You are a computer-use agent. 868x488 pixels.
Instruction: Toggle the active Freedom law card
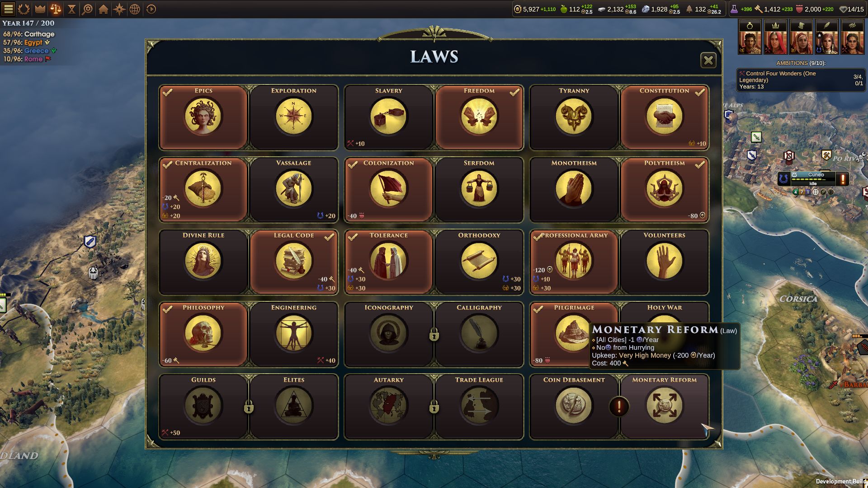click(479, 117)
